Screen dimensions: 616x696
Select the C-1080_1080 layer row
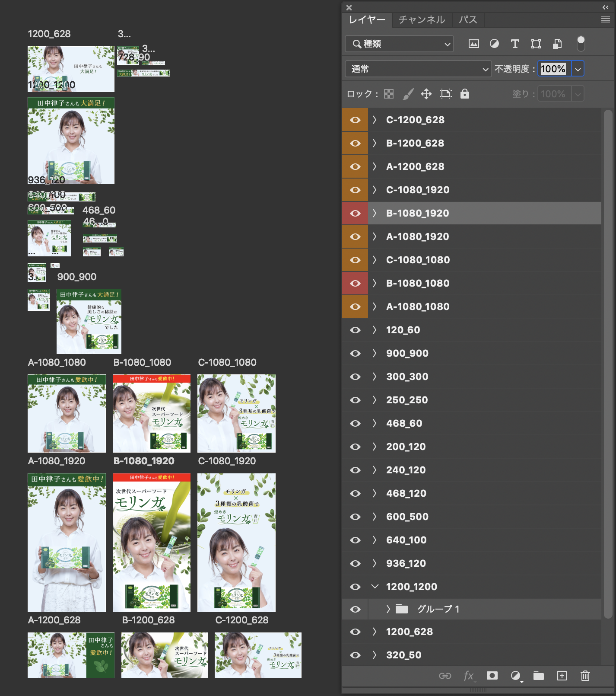pos(472,260)
